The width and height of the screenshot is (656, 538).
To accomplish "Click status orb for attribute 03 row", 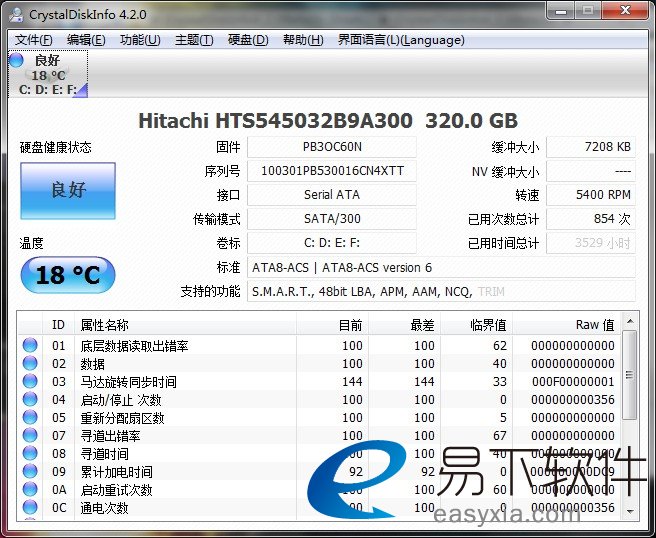I will click(30, 382).
